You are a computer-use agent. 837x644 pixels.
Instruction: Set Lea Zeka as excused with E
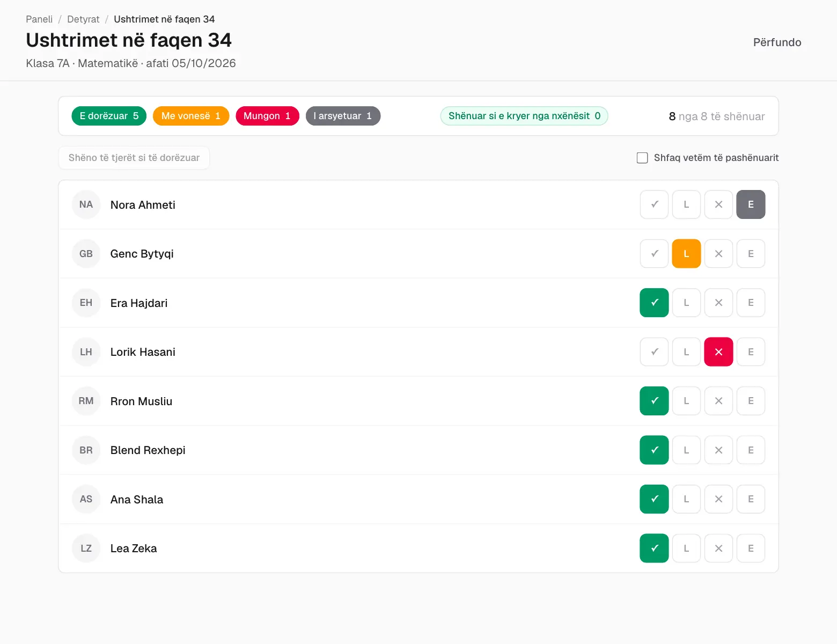point(751,548)
